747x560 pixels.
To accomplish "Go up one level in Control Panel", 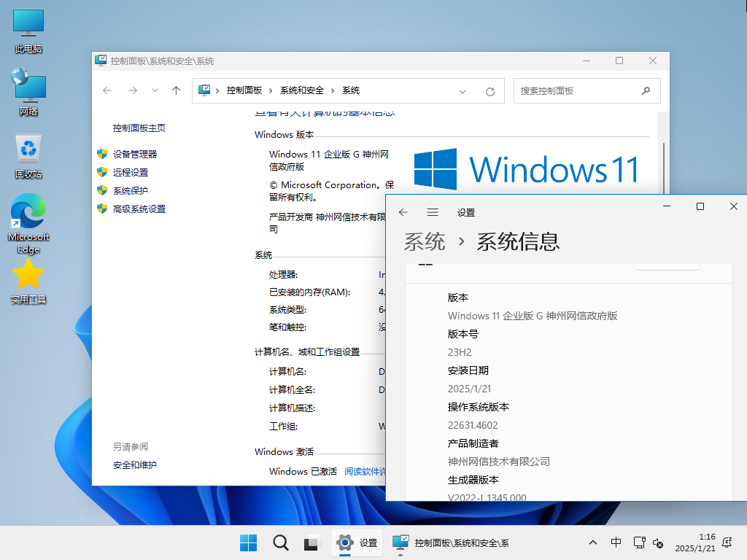I will (x=177, y=90).
